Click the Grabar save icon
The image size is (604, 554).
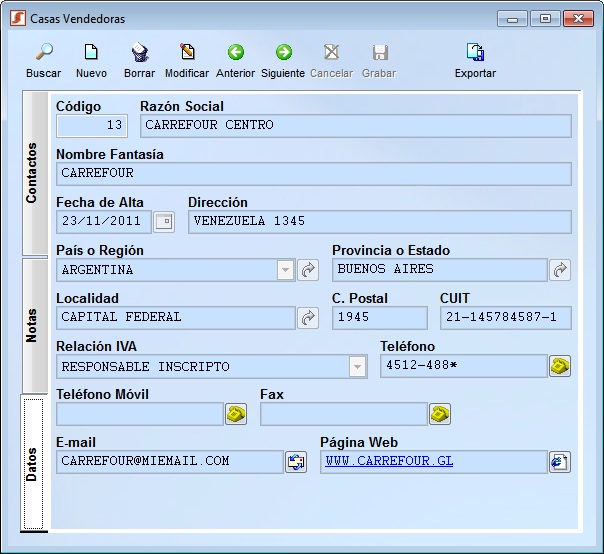click(380, 52)
